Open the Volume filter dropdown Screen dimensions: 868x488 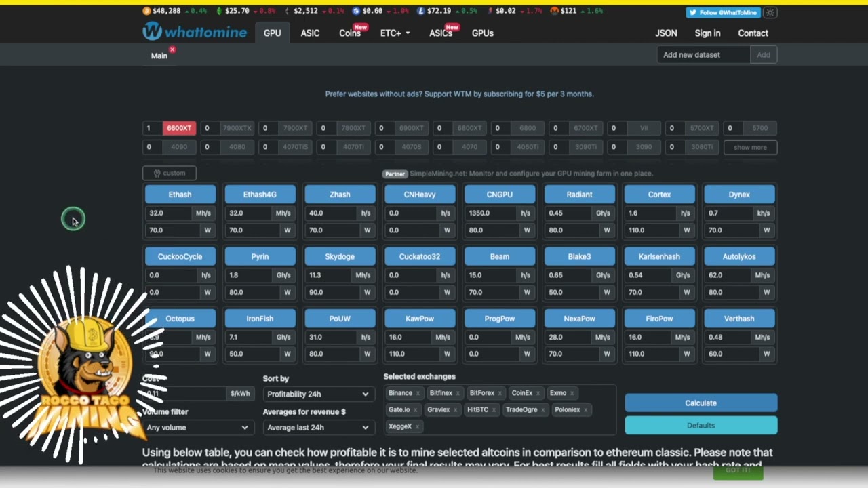point(197,427)
